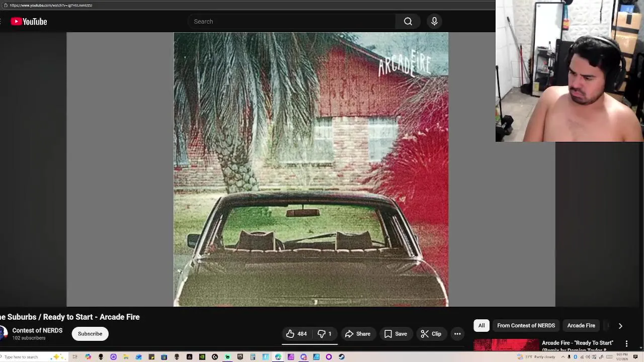This screenshot has height=362, width=644.
Task: Show next filter chips with right arrow
Action: (x=620, y=326)
